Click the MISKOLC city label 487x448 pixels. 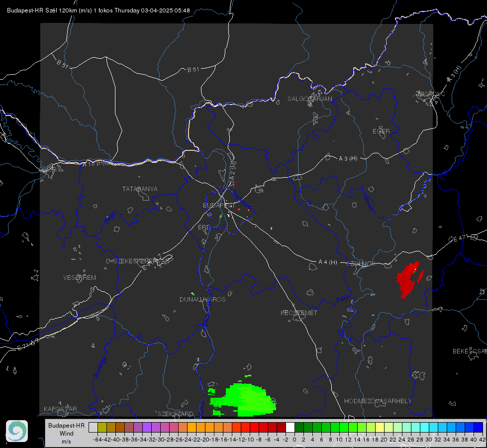431,94
